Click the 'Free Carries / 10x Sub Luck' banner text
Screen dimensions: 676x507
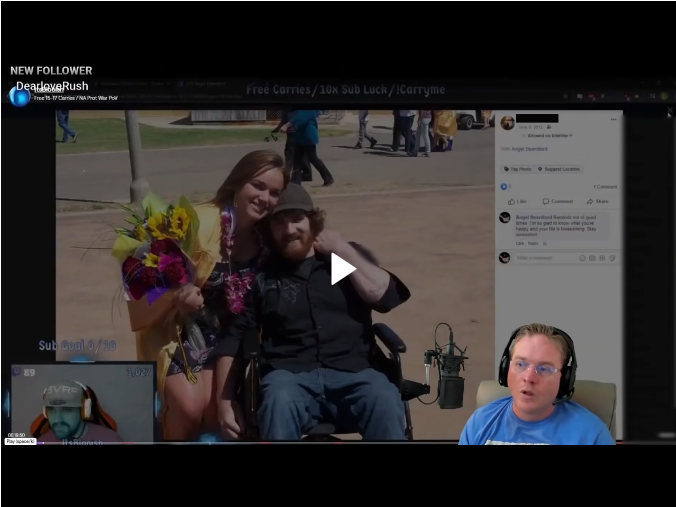pos(345,89)
